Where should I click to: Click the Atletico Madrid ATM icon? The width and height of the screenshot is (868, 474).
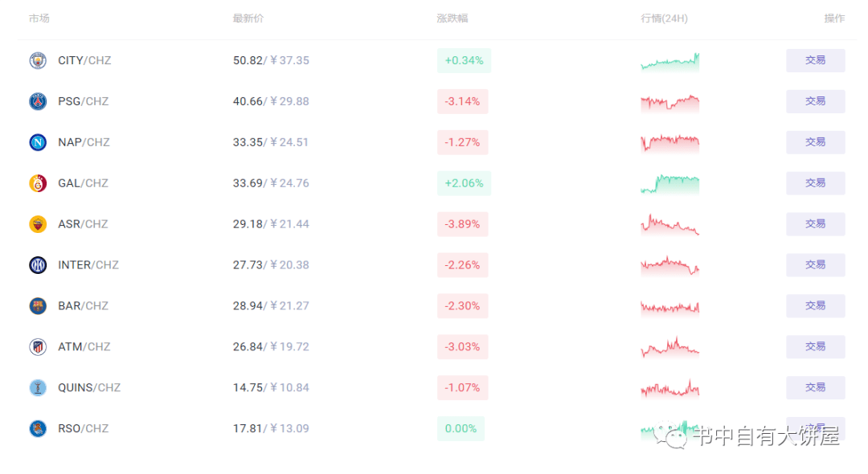coord(38,347)
